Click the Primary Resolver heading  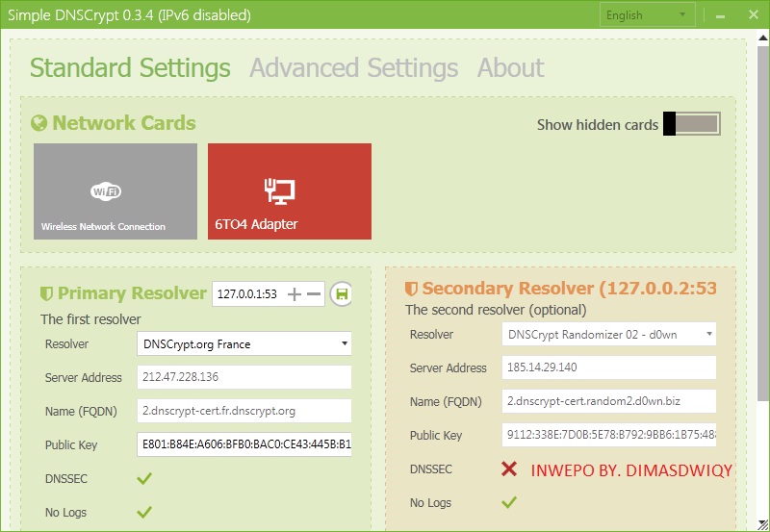[x=132, y=293]
